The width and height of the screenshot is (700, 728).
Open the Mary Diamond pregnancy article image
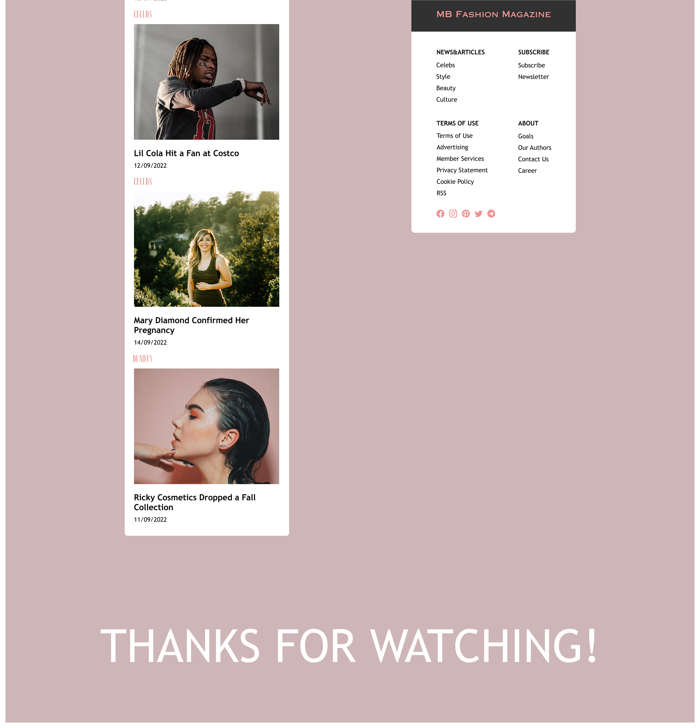tap(206, 249)
